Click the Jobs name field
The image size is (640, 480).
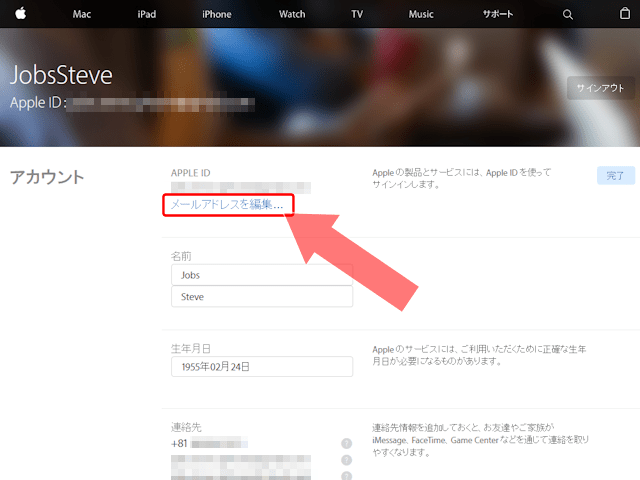[x=262, y=275]
